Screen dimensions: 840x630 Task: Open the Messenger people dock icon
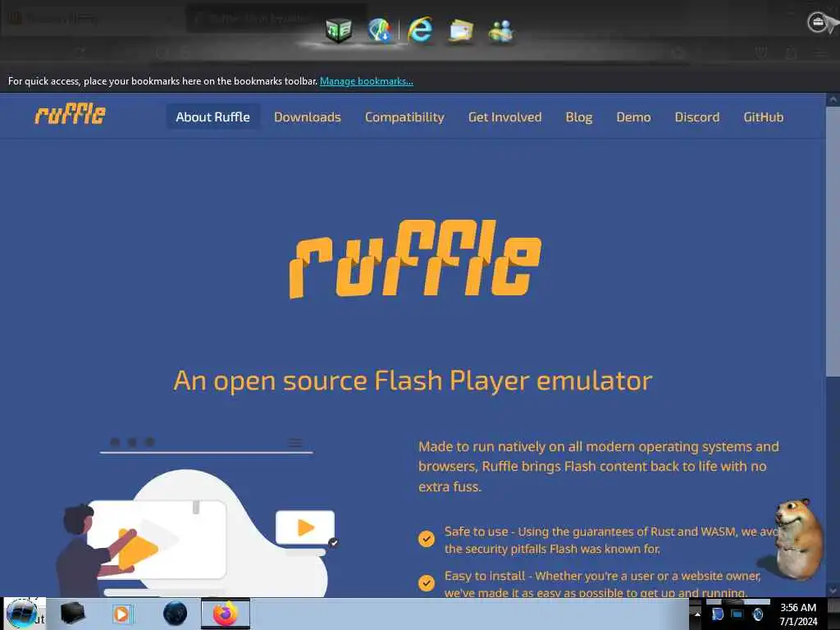coord(501,31)
